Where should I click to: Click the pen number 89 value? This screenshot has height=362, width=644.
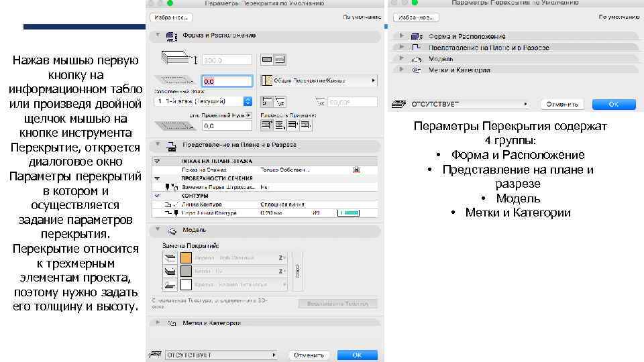(x=316, y=213)
